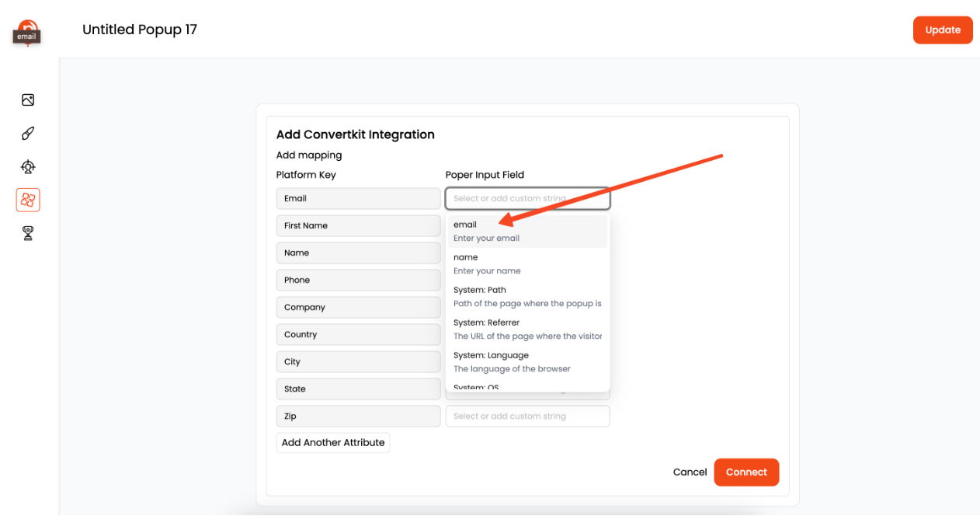
Task: Click the "Untitled Popup 17" title
Action: coord(140,30)
